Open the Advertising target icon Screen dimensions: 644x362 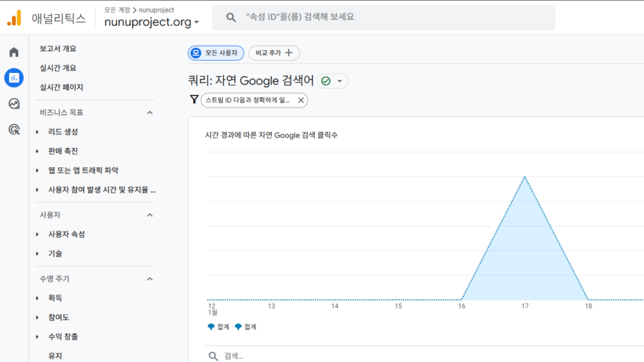pos(14,129)
